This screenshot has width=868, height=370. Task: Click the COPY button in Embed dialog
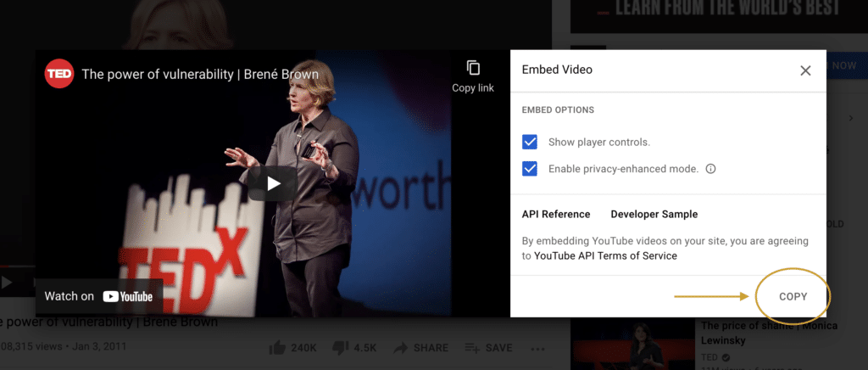coord(793,296)
